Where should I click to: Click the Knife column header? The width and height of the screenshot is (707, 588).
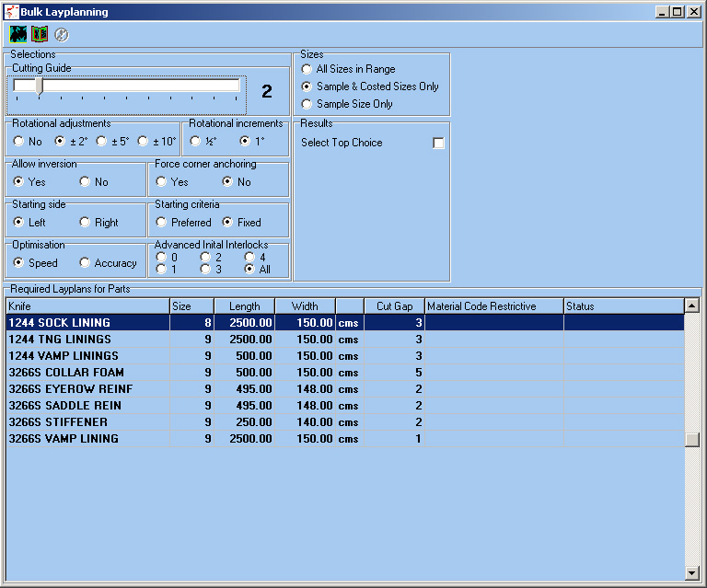coord(88,306)
